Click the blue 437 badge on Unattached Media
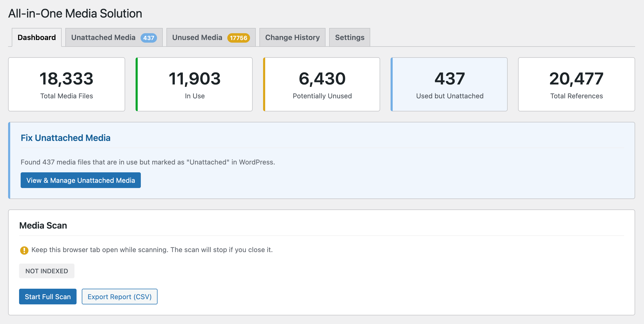The width and height of the screenshot is (644, 324). pyautogui.click(x=148, y=38)
